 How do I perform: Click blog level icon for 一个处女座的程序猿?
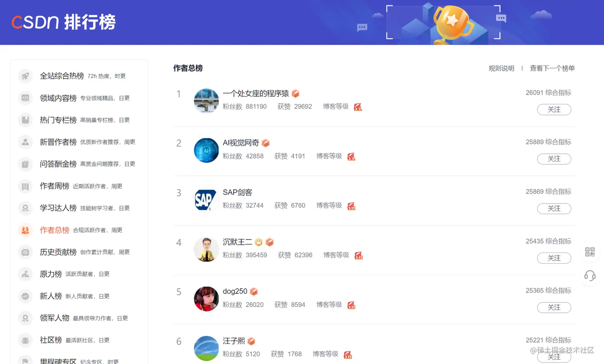click(x=358, y=107)
